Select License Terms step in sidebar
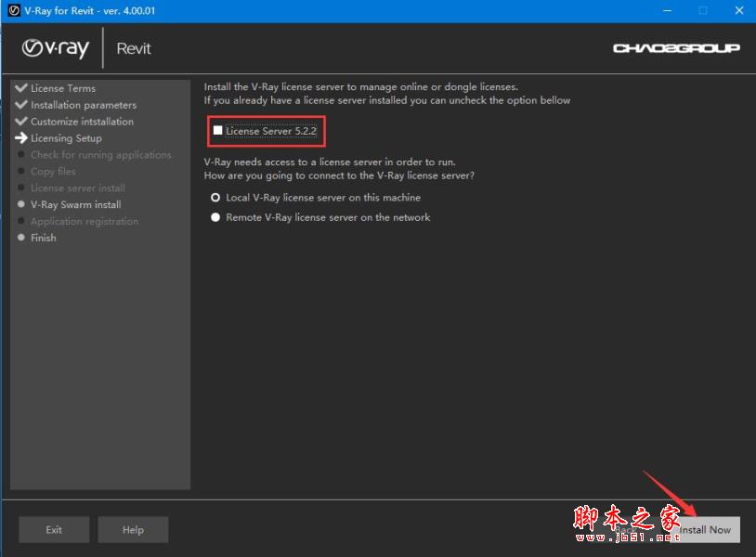The width and height of the screenshot is (756, 557). pos(63,88)
